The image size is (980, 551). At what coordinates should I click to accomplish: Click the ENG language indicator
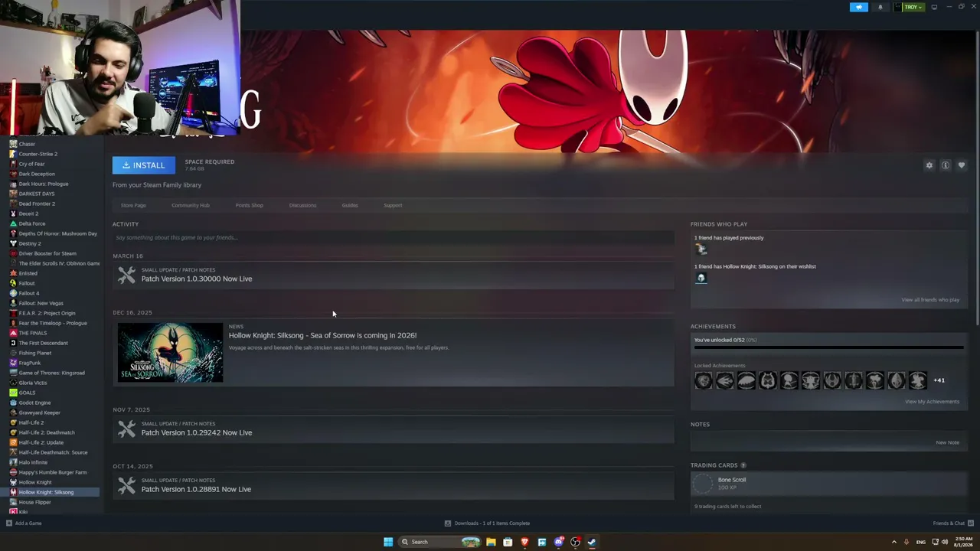tap(921, 542)
